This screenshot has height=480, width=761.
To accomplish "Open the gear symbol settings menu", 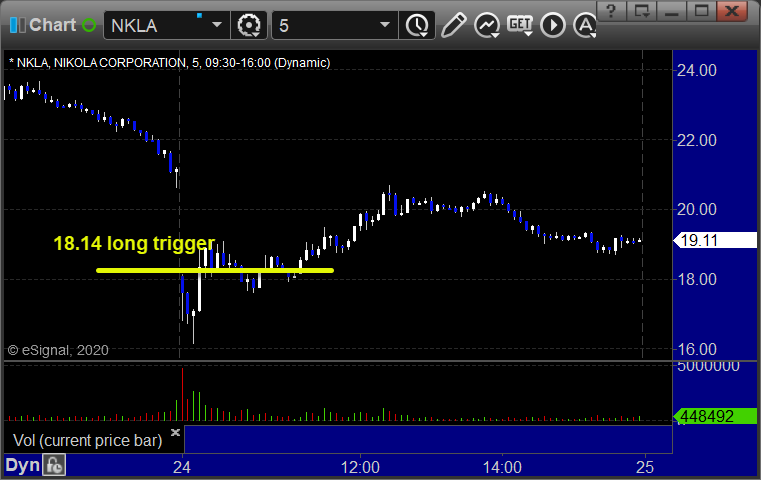I will coord(249,25).
